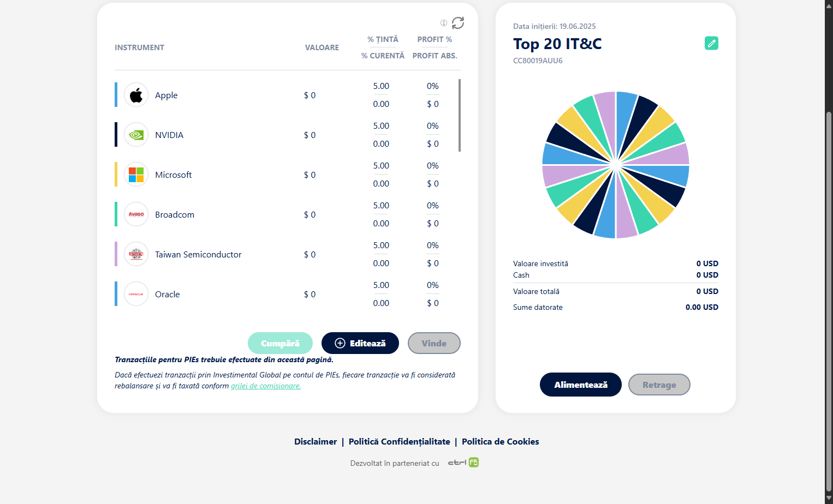The height and width of the screenshot is (504, 833).
Task: Click the PROFIT % column header
Action: click(435, 39)
